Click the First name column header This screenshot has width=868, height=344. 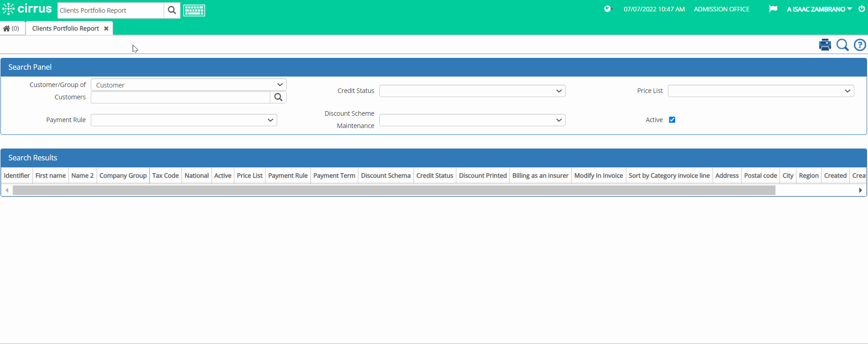[x=51, y=175]
